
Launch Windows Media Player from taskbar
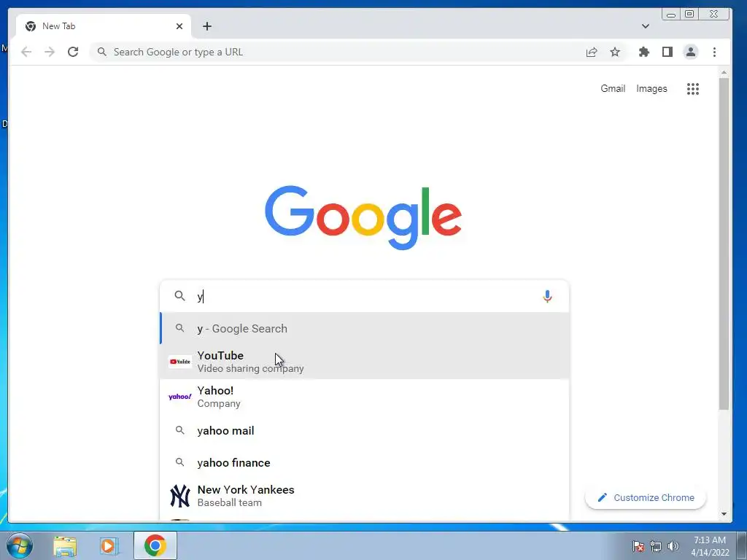[109, 545]
